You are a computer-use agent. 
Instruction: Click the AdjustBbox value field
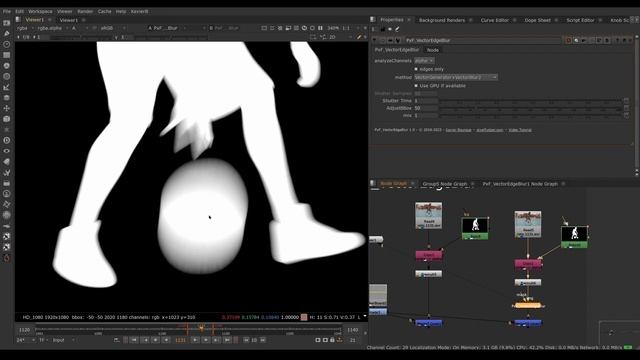(x=425, y=108)
